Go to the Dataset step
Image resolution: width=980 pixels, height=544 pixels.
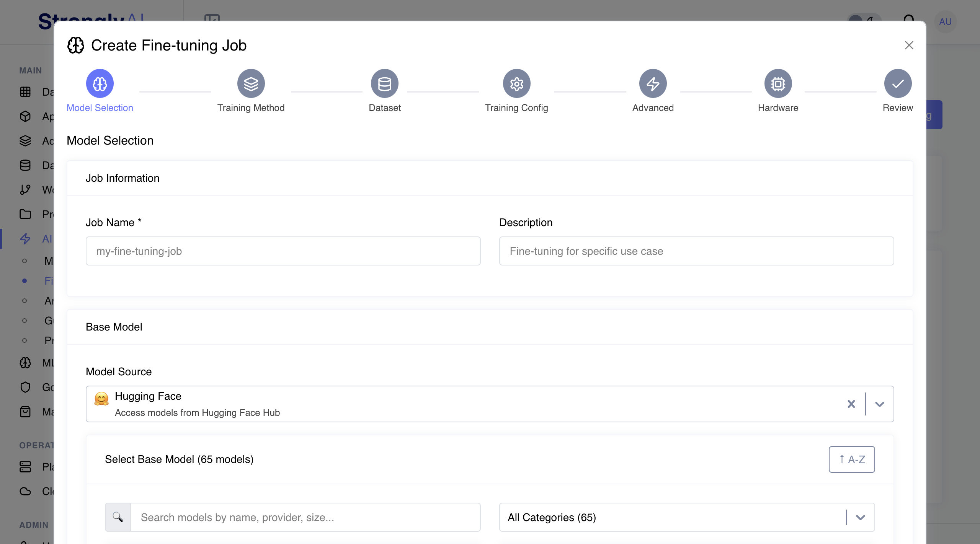[x=384, y=83]
